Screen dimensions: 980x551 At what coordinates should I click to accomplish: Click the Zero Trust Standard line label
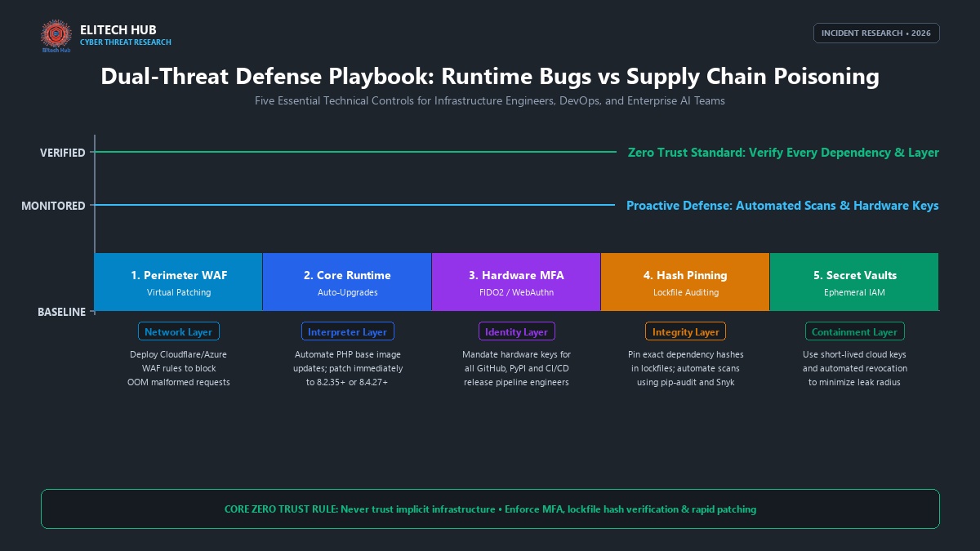tap(783, 153)
